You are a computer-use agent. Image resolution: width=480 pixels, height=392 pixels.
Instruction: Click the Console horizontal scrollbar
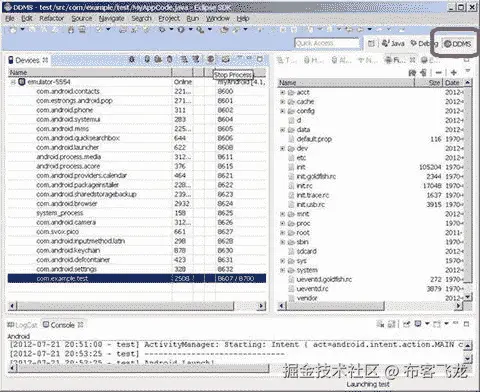point(139,368)
